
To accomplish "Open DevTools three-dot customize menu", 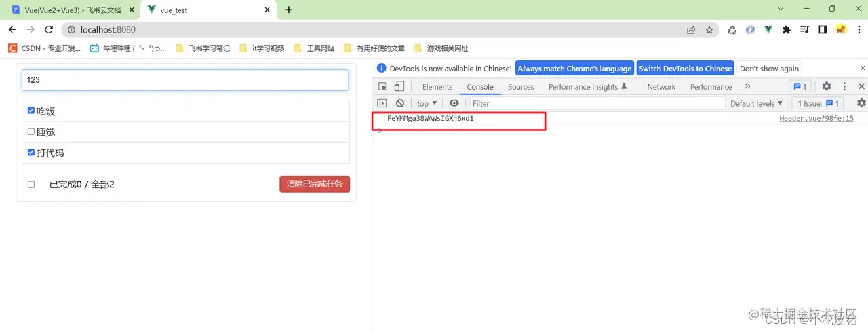I will click(844, 86).
